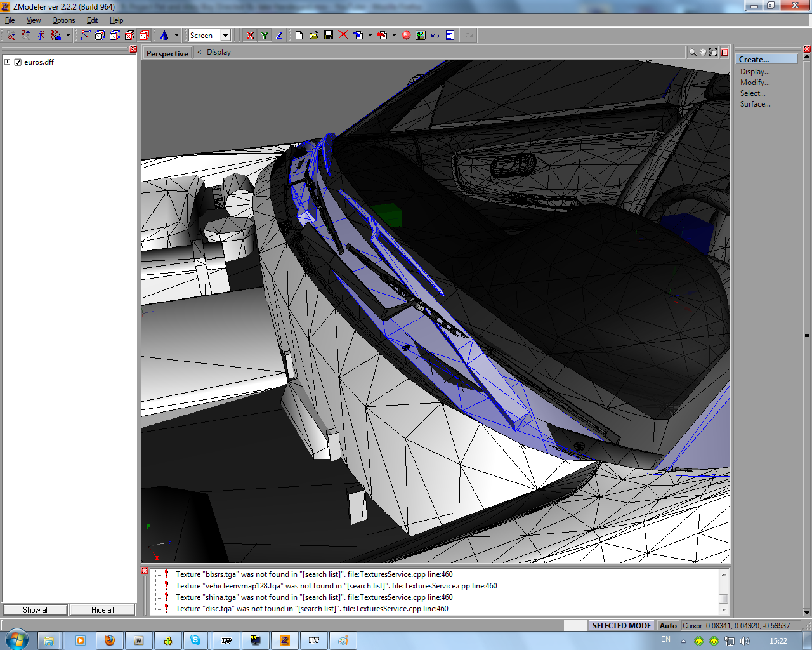This screenshot has height=650, width=812.
Task: Toggle the Y axis constraint button
Action: 265,36
